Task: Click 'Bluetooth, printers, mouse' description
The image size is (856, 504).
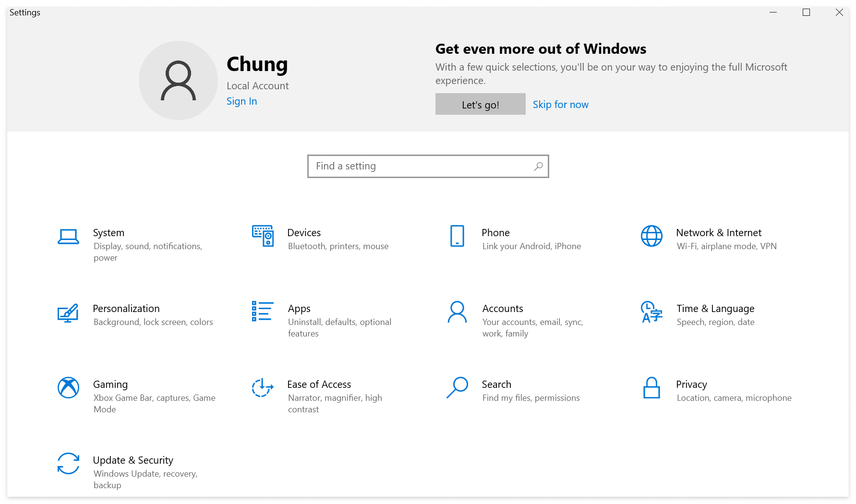Action: (338, 246)
